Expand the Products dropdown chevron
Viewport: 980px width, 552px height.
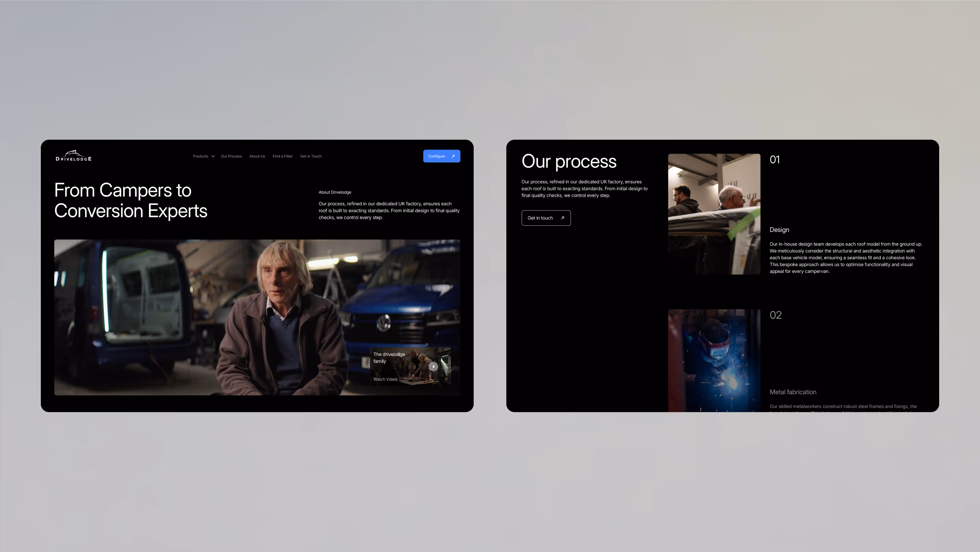(213, 156)
